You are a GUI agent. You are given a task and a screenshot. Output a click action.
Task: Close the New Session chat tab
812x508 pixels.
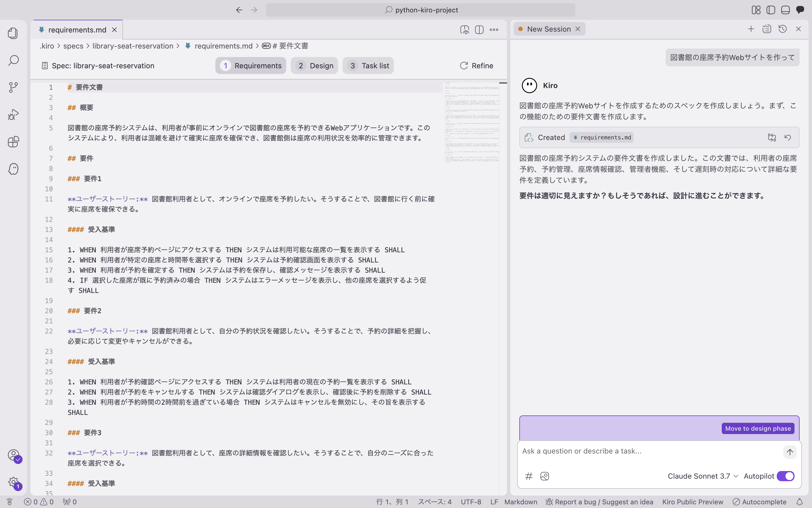pyautogui.click(x=578, y=29)
